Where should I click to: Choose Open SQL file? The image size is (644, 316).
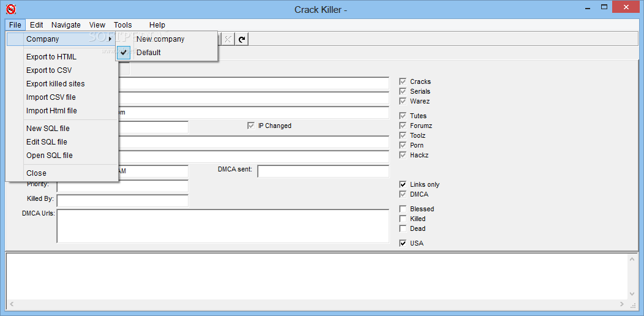coord(62,156)
